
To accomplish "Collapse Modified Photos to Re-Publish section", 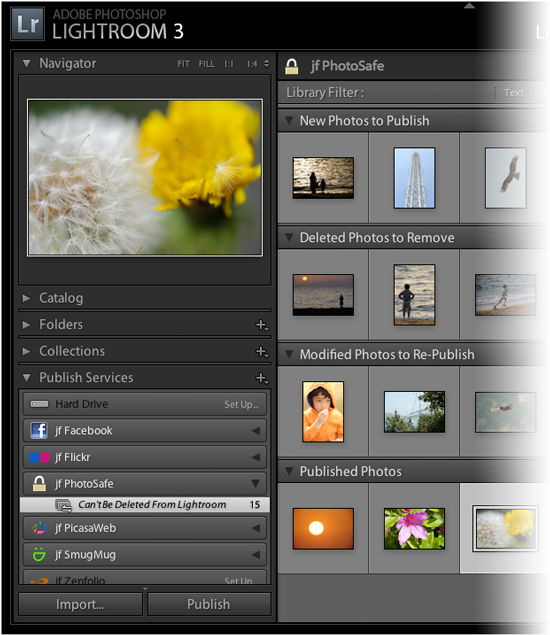I will coord(289,354).
